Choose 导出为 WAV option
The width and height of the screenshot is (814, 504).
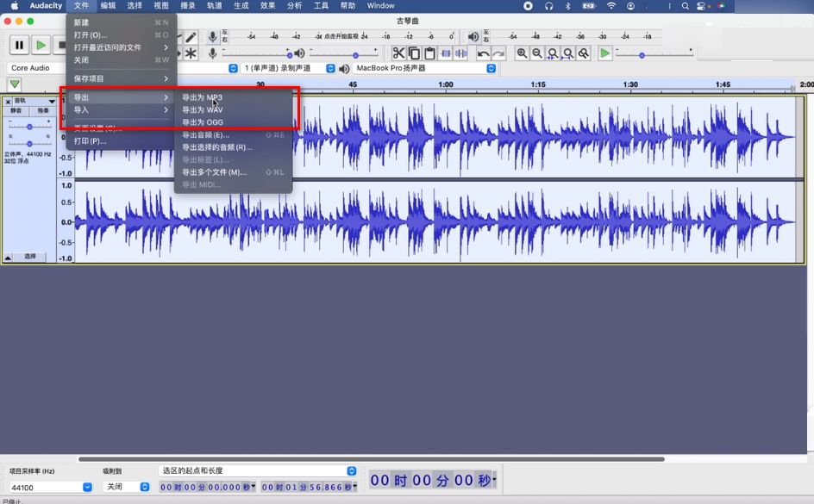pyautogui.click(x=233, y=110)
